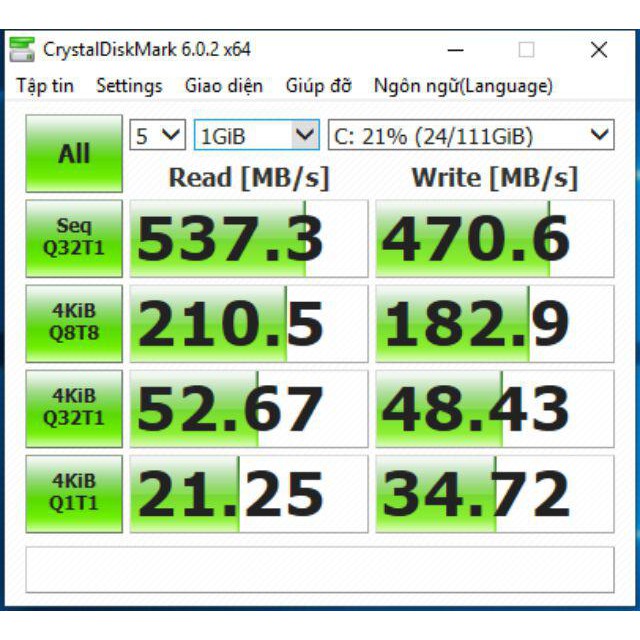640x640 pixels.
Task: Click the empty comment field at bottom
Action: [x=319, y=572]
